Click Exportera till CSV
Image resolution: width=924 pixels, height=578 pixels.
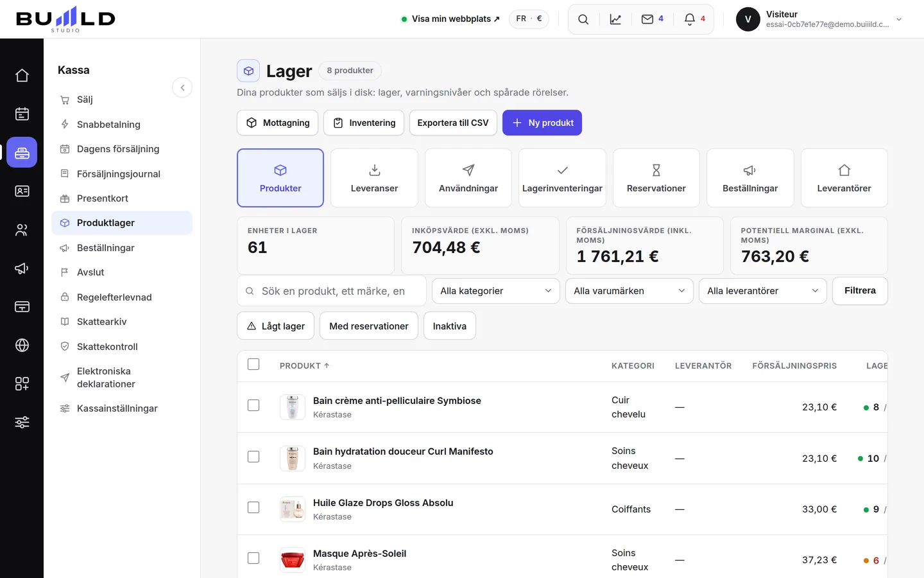(x=453, y=123)
